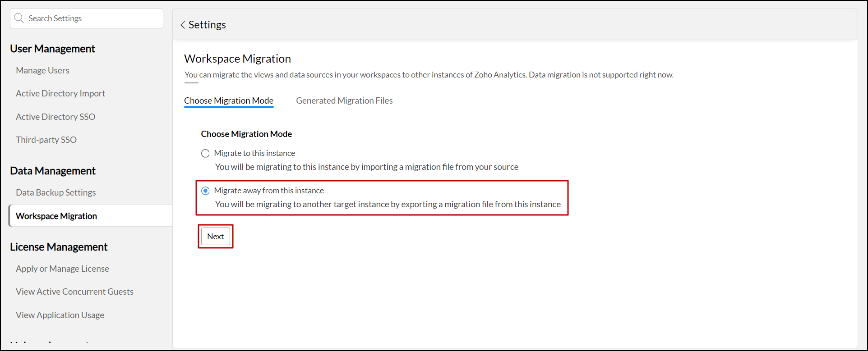Screen dimensions: 868x351
Task: Click the search magnifier icon
Action: coord(19,18)
